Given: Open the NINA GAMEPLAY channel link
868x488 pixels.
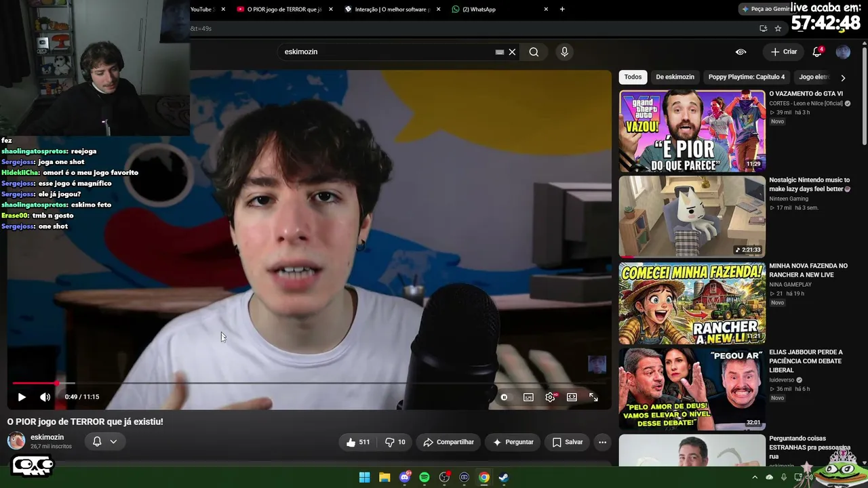Looking at the screenshot, I should click(x=790, y=285).
